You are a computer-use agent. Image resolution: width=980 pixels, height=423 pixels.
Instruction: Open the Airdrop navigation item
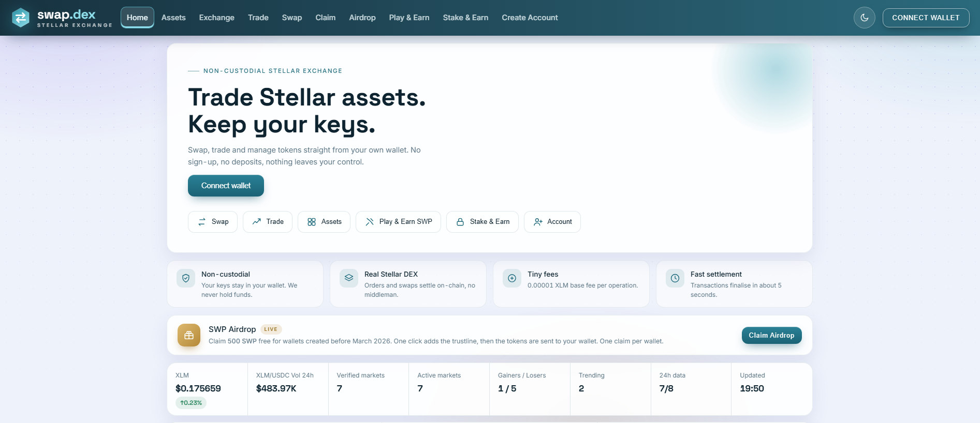coord(362,18)
